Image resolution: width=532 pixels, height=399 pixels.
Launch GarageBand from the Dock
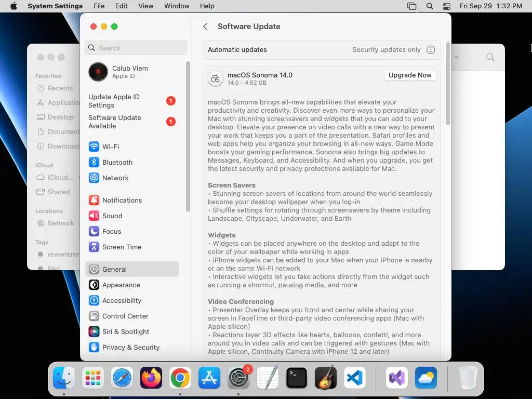326,378
